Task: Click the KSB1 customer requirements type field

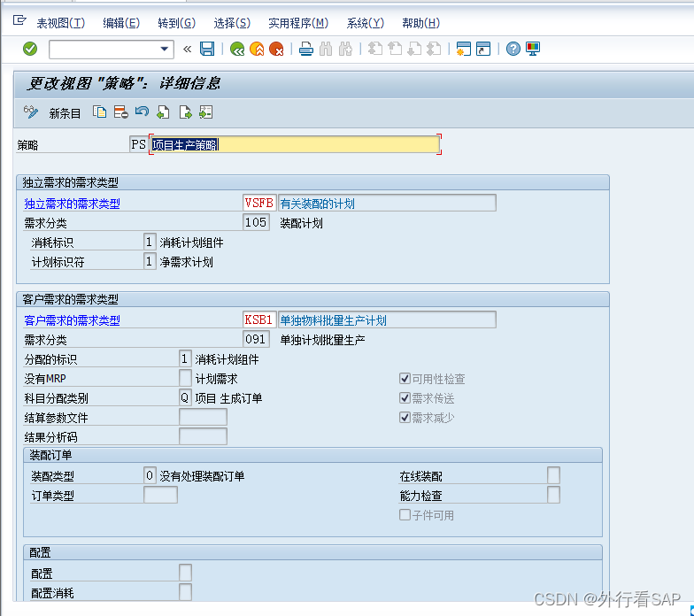Action: 259,320
